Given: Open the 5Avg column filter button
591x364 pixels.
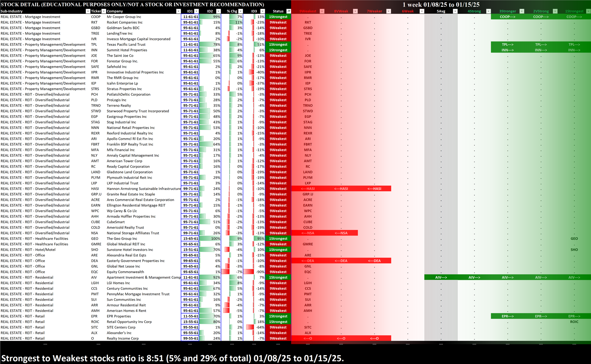Looking at the screenshot, I should (x=455, y=11).
